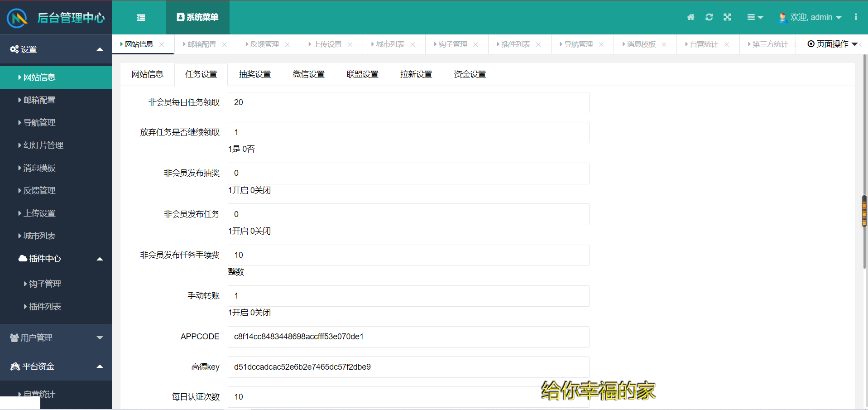Toggle fullscreen with the expand icon
868x410 pixels.
click(x=727, y=17)
